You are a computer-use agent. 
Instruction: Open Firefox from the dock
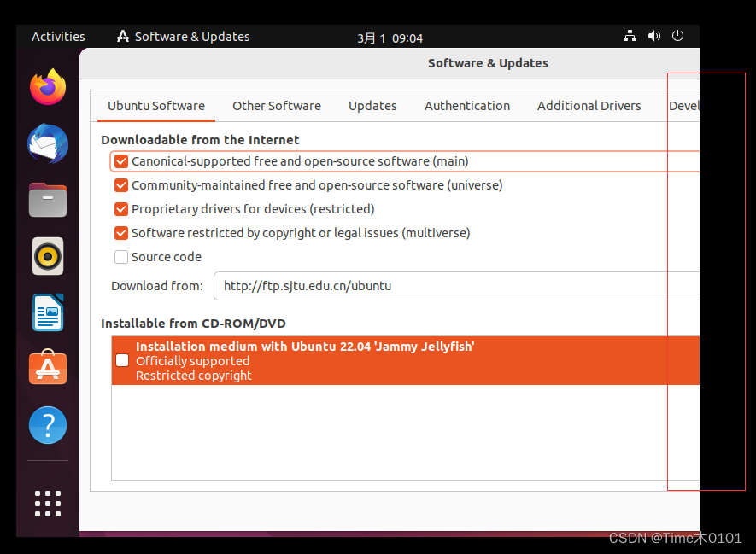[48, 87]
